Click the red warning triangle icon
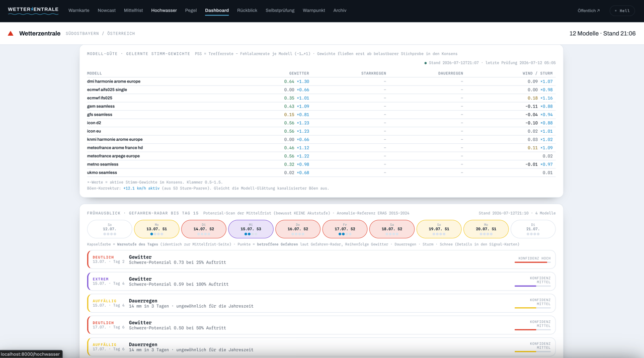The width and height of the screenshot is (644, 358). 11,34
